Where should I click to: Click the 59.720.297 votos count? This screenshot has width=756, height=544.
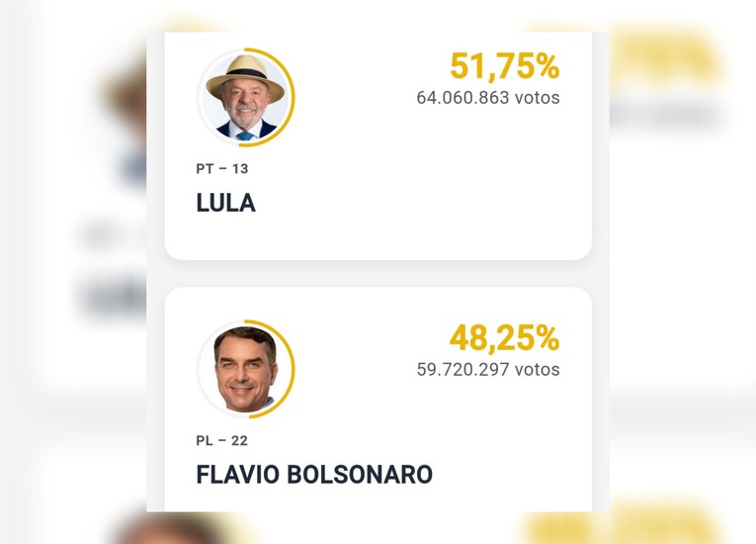[488, 370]
